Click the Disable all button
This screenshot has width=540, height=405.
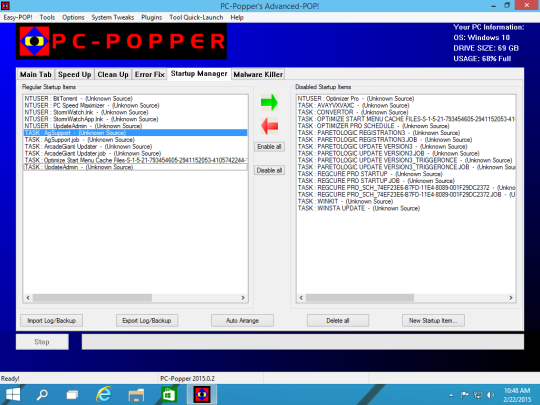click(269, 170)
